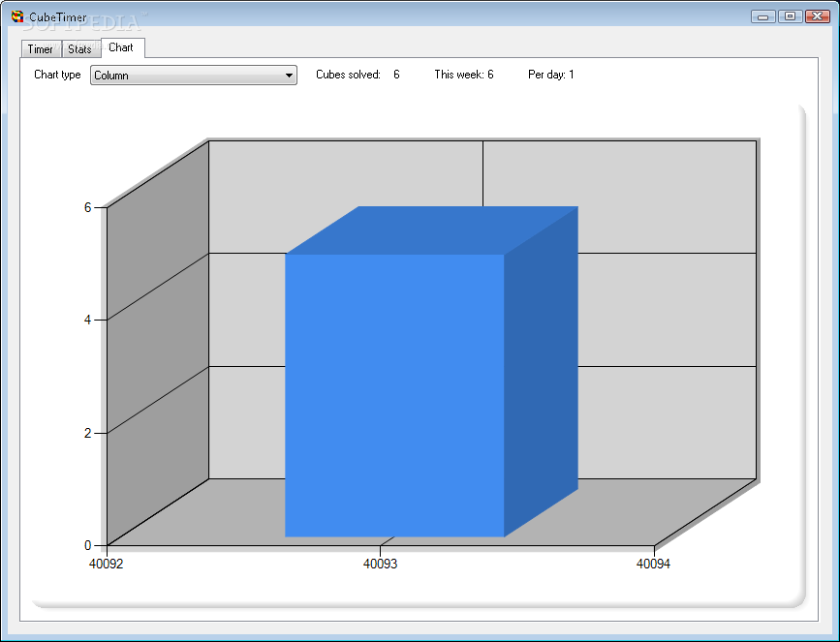
Task: Click the 40093 x-axis label
Action: pos(381,564)
